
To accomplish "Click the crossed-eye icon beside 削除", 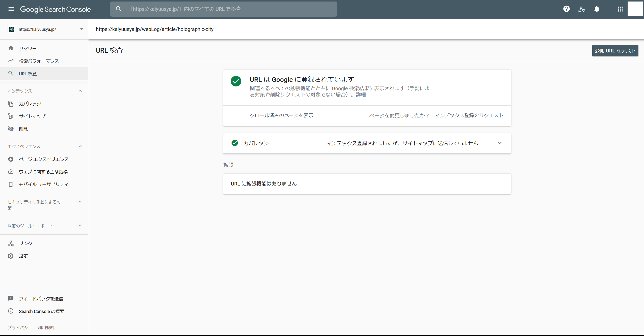I will click(11, 129).
